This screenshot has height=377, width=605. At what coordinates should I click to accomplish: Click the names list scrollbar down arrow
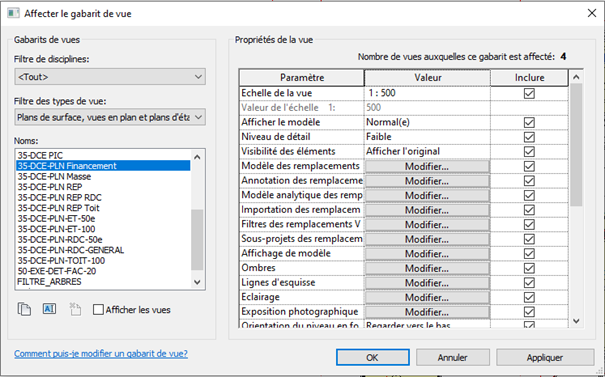click(197, 282)
